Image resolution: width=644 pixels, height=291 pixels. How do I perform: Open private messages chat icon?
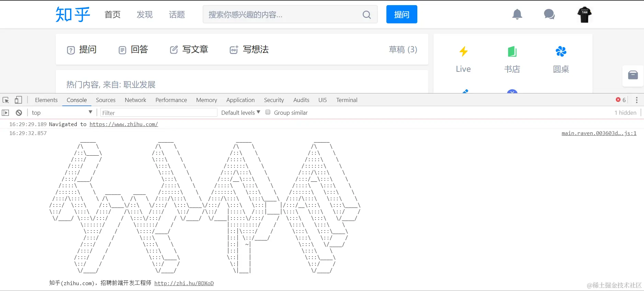point(549,14)
